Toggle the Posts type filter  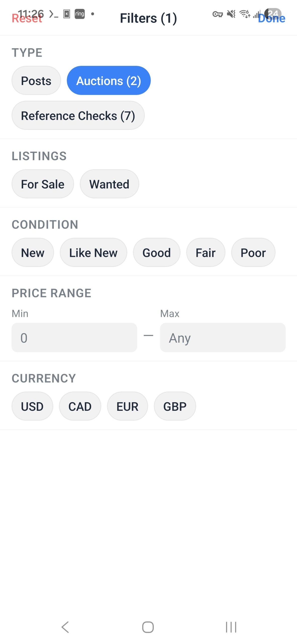click(36, 80)
